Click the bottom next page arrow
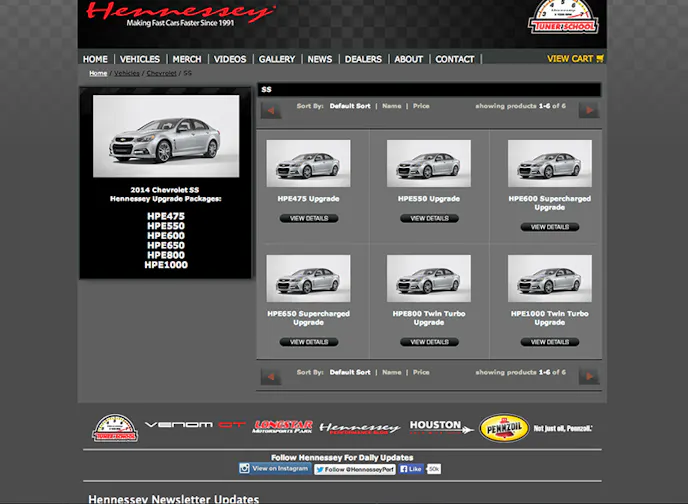Viewport: 688px width, 504px height. [589, 376]
